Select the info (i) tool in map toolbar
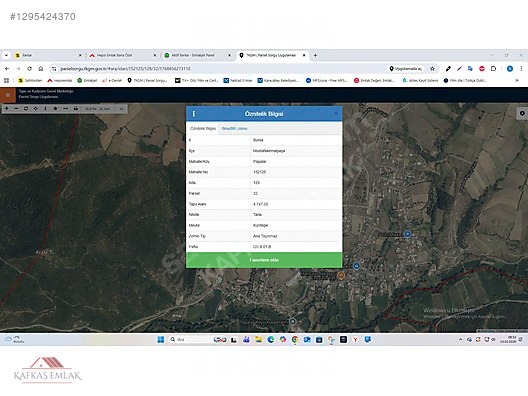The width and height of the screenshot is (528, 396). [x=45, y=108]
